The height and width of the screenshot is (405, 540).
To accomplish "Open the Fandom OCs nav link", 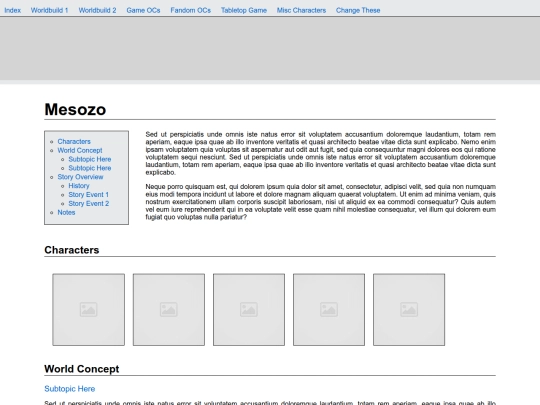I will [x=190, y=10].
